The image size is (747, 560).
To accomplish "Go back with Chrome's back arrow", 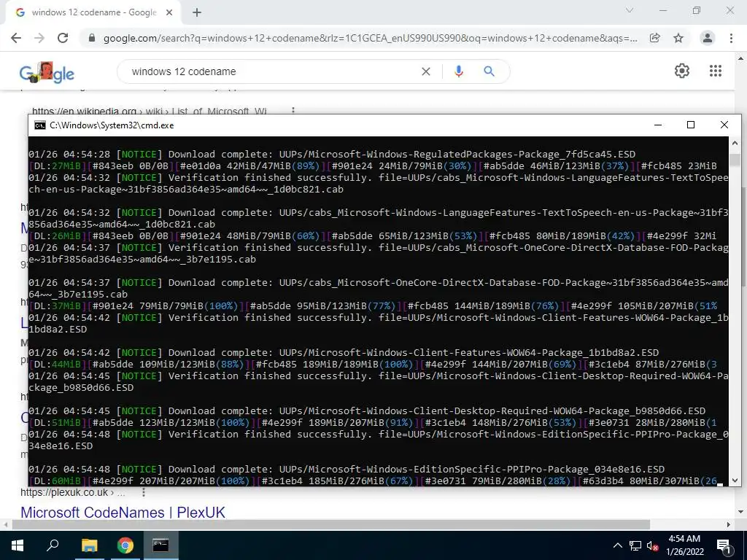I will [16, 38].
